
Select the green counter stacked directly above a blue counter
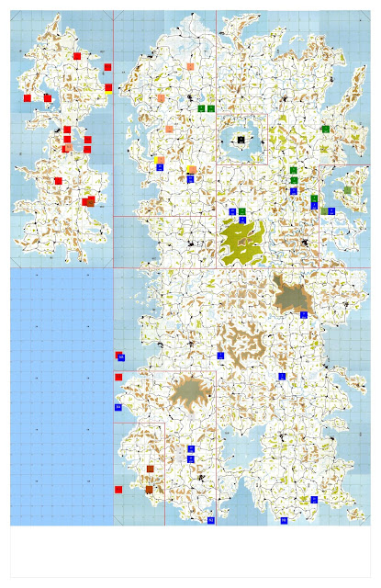[314, 198]
